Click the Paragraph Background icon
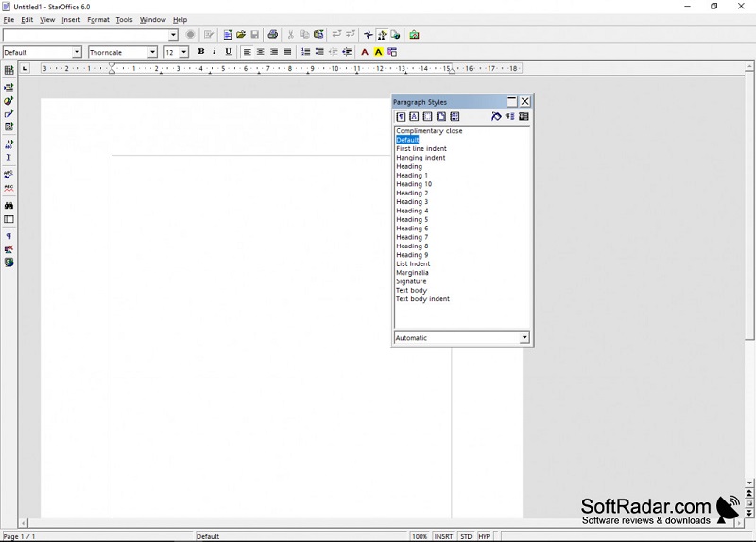 [x=392, y=52]
